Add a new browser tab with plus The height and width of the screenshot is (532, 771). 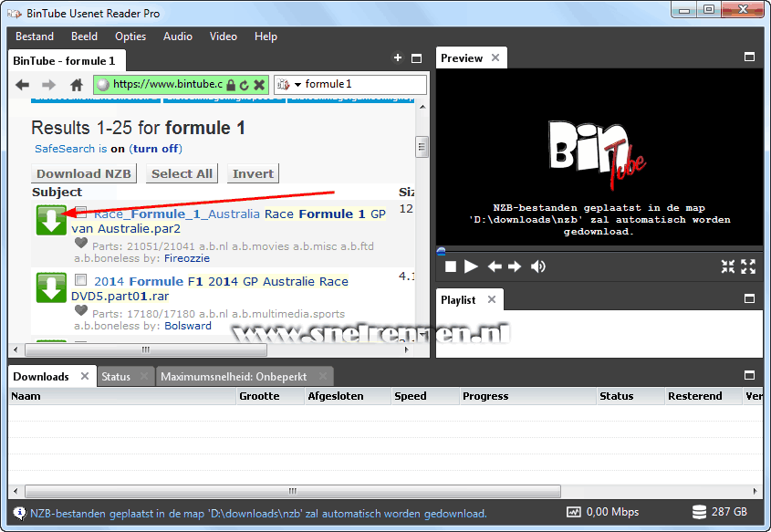[x=397, y=58]
